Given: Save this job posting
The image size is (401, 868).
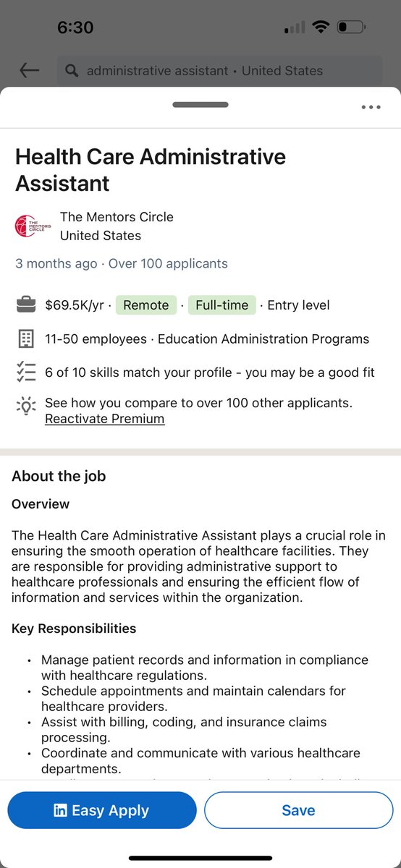Looking at the screenshot, I should point(298,810).
